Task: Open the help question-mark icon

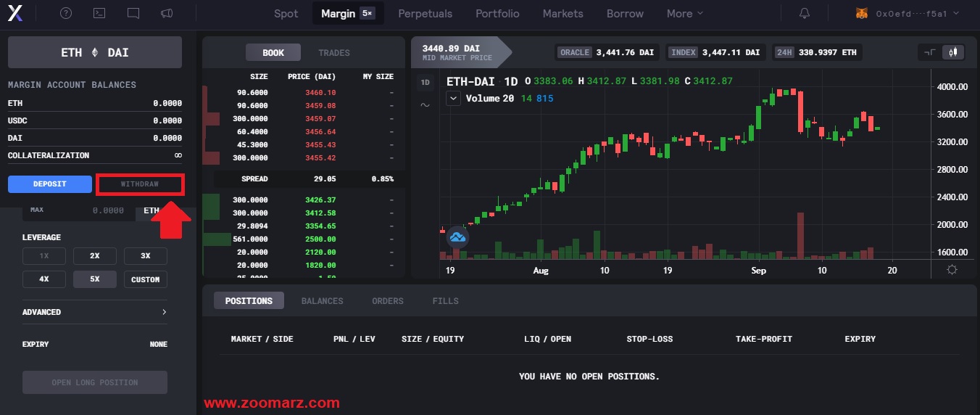Action: [66, 13]
